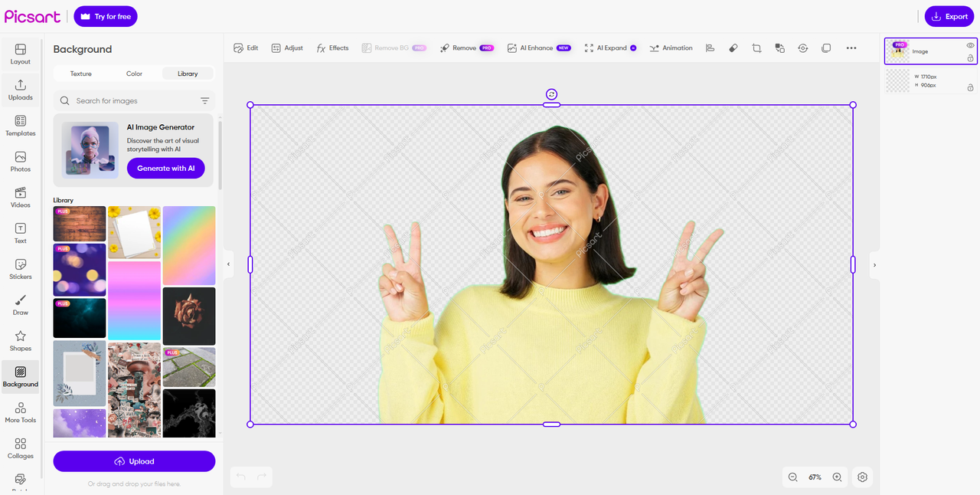
Task: Click the Remove object tool
Action: (x=466, y=48)
